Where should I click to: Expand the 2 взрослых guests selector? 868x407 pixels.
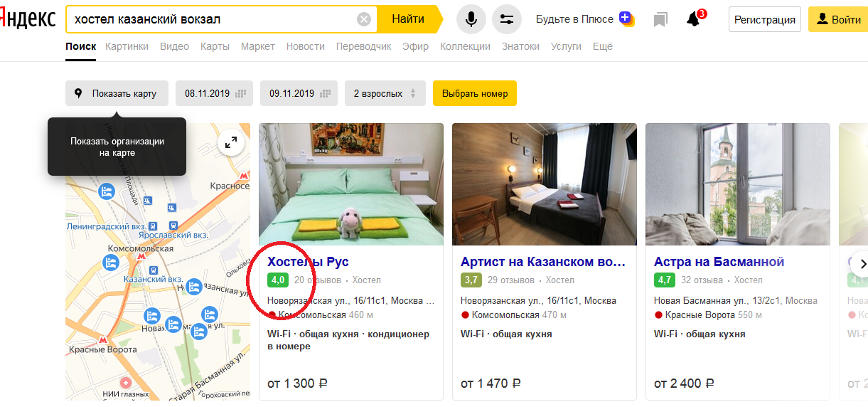pos(385,93)
